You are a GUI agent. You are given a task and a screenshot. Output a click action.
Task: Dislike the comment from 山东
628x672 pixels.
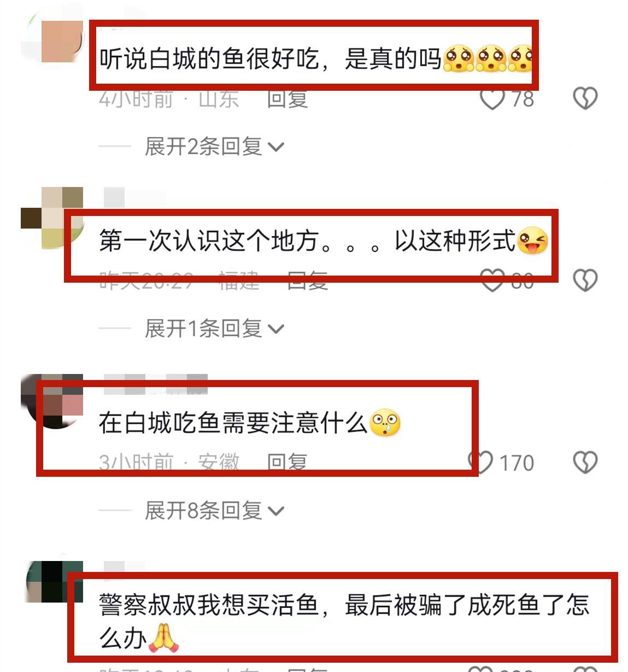(585, 98)
